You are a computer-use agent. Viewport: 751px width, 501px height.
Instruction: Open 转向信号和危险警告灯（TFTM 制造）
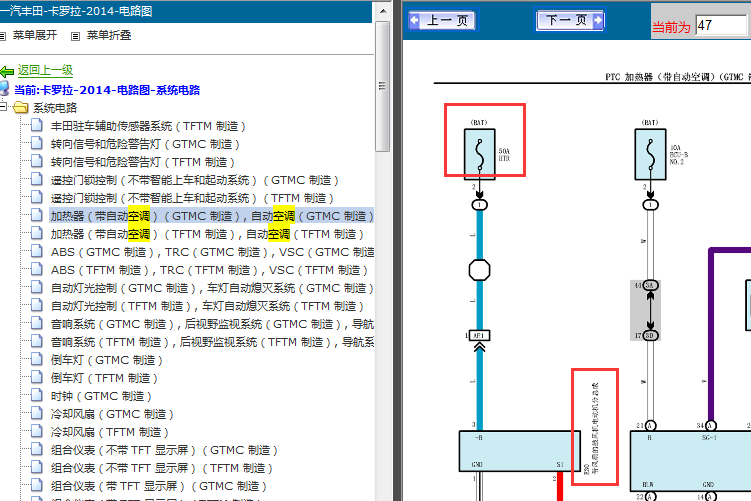point(143,162)
